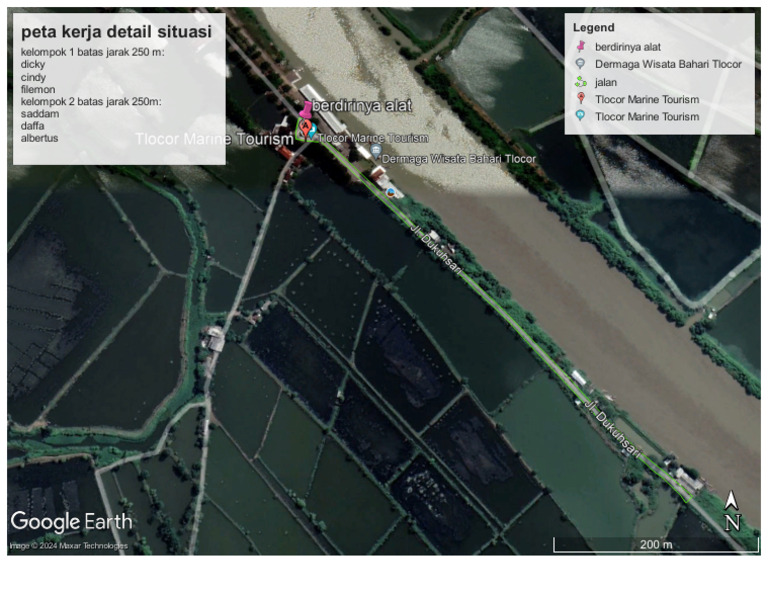The image size is (768, 594).
Task: Click the 'kelompok 1 batas jarak 250 m:' line
Action: click(x=93, y=52)
